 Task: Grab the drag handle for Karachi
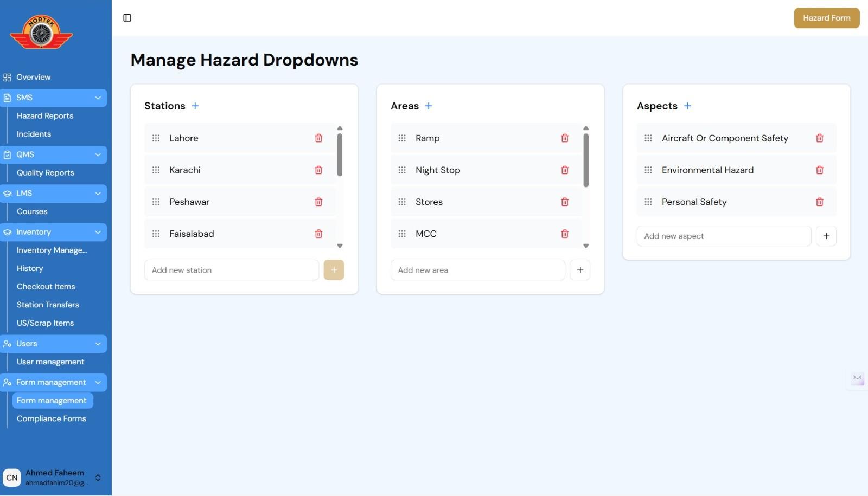[156, 170]
